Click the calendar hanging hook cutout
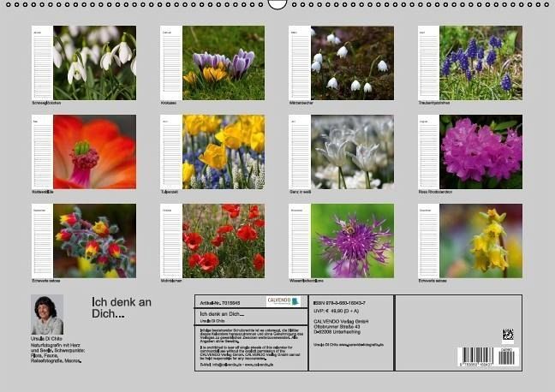 277,4
